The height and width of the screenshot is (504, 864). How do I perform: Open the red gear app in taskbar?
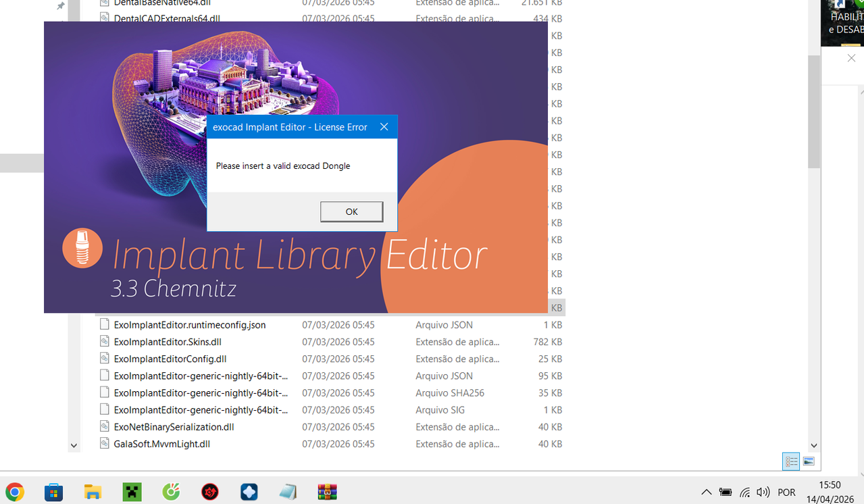[210, 492]
